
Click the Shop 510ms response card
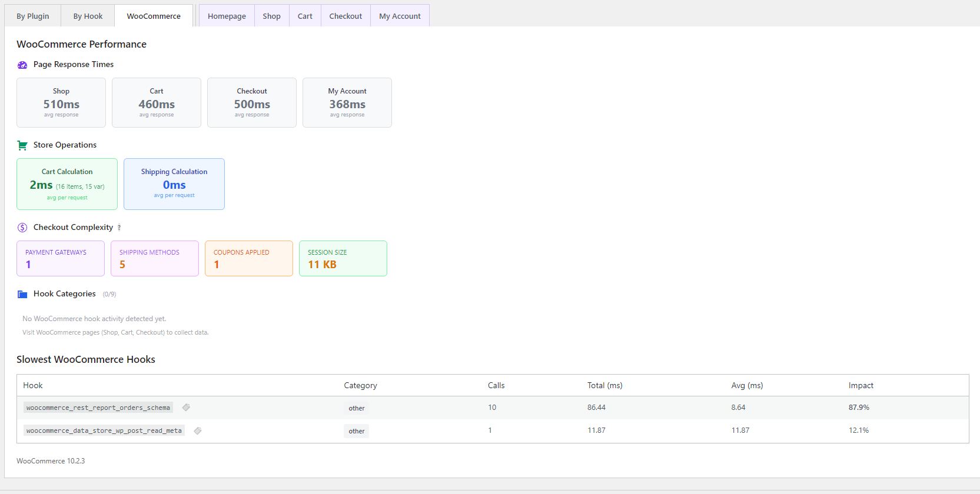pyautogui.click(x=61, y=102)
